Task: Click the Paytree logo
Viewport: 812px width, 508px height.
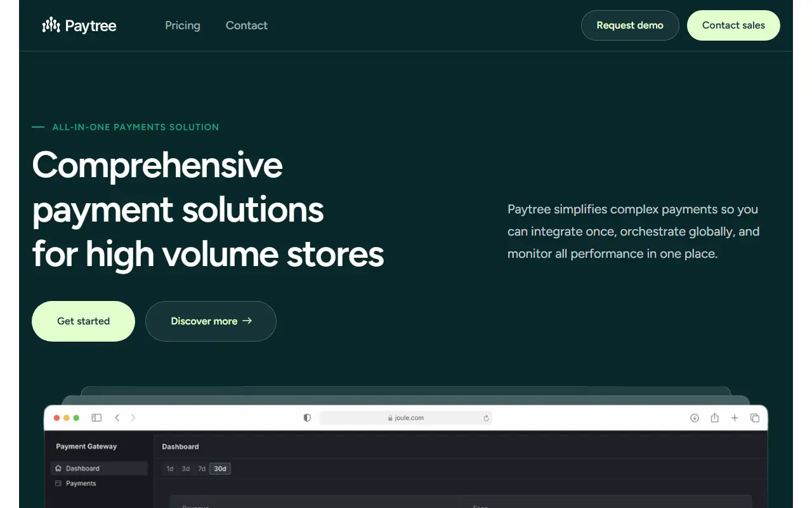Action: (x=79, y=25)
